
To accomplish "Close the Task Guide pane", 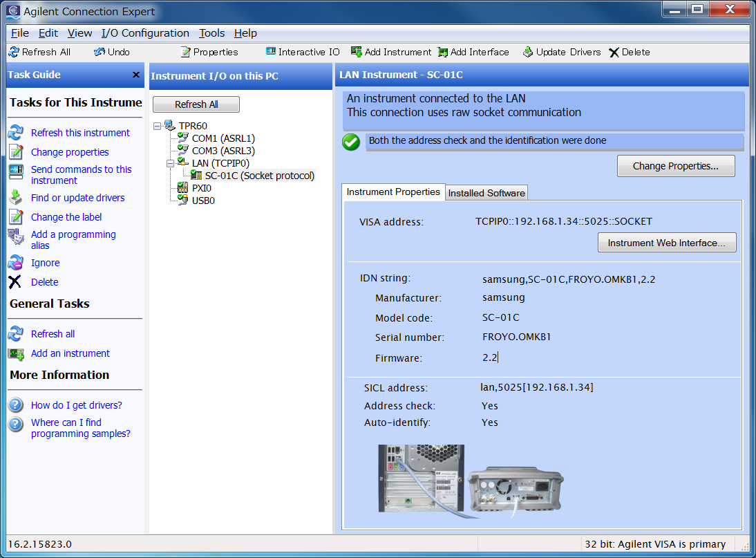I will pos(136,75).
